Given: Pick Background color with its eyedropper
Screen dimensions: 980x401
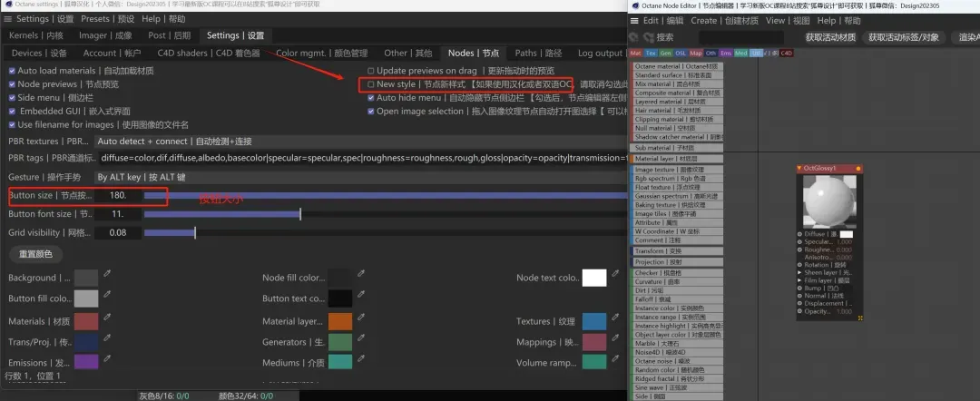Looking at the screenshot, I should [107, 273].
